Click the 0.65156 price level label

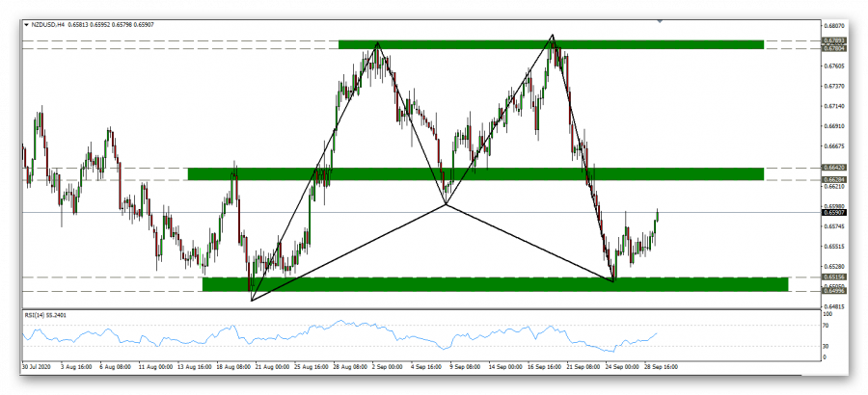click(834, 276)
